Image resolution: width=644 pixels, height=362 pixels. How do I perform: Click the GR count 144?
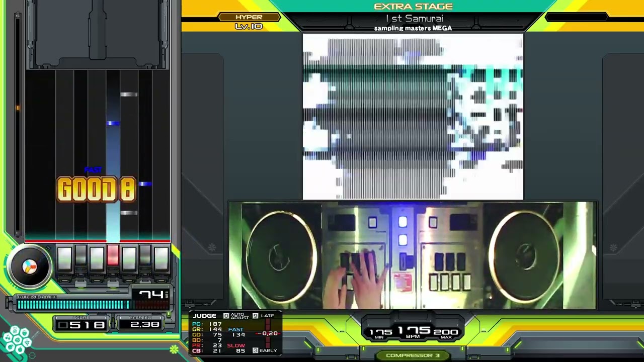pos(215,329)
